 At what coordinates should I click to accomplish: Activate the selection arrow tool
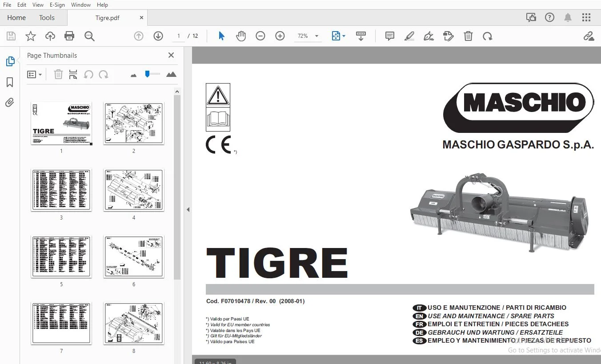click(x=221, y=36)
